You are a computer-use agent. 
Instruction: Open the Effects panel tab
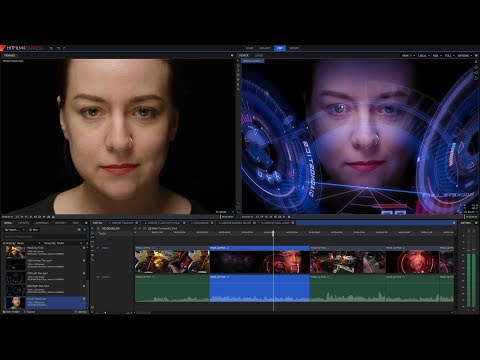pos(23,223)
